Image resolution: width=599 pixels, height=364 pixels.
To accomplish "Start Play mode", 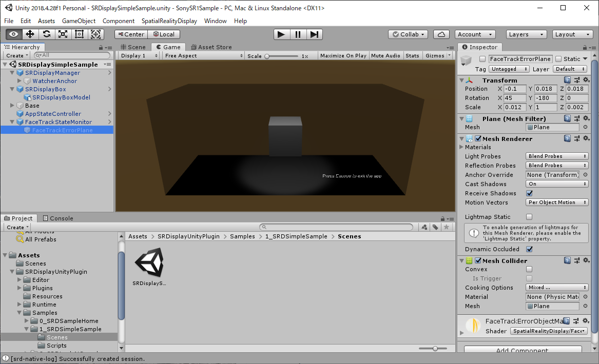I will 282,34.
